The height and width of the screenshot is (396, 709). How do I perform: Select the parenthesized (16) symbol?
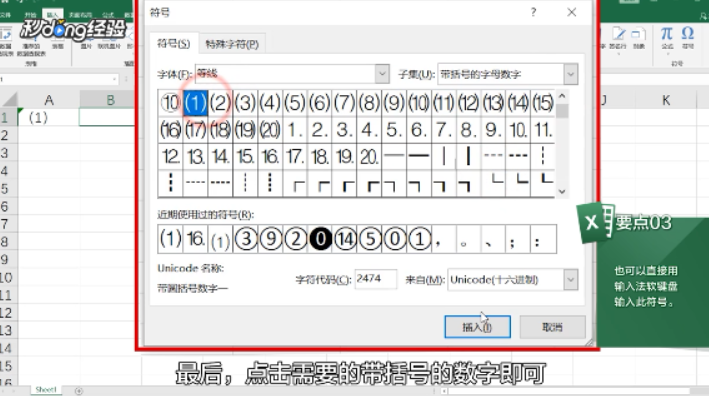170,130
